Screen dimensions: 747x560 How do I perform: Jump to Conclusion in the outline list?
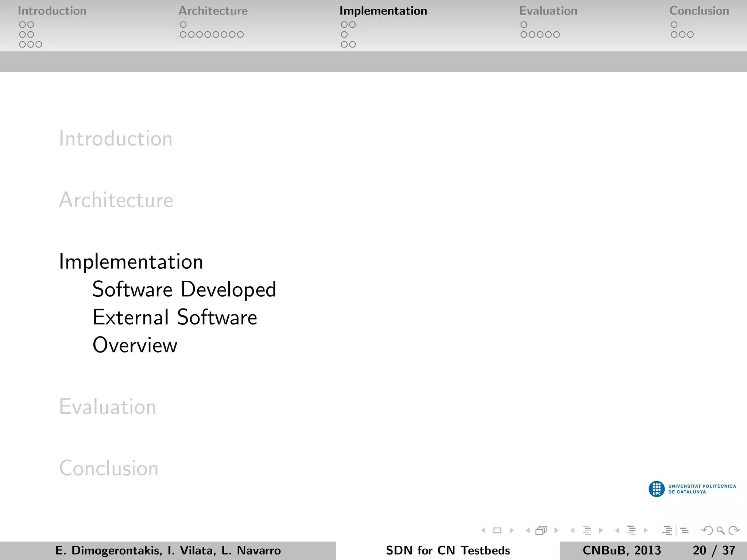pos(109,468)
